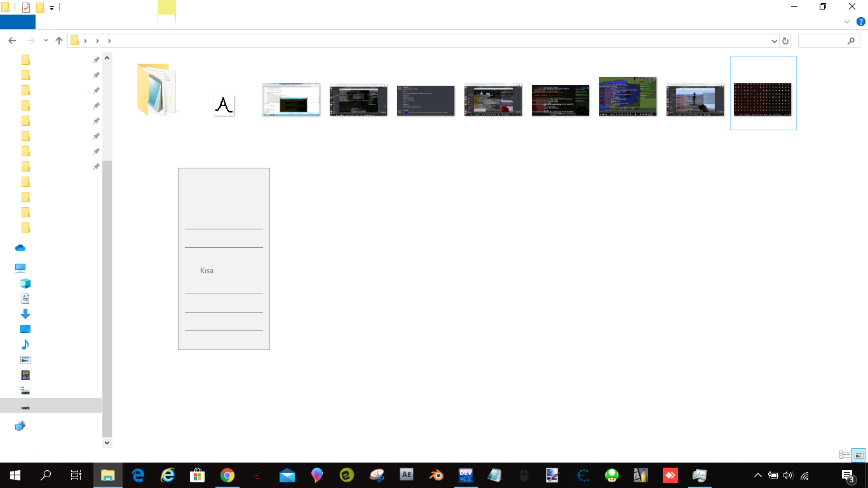
Task: Show hidden system tray icons
Action: coord(757,475)
